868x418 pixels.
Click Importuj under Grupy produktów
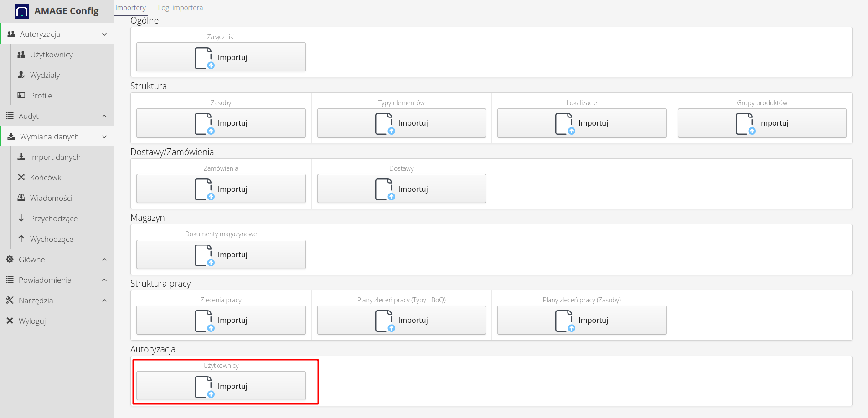pos(762,123)
